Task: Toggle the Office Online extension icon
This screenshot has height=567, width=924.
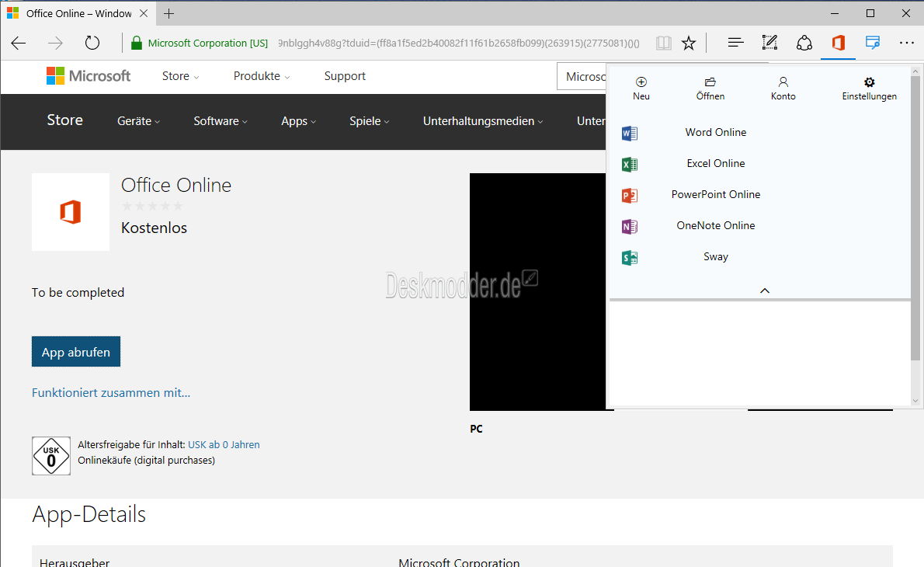Action: pyautogui.click(x=838, y=43)
